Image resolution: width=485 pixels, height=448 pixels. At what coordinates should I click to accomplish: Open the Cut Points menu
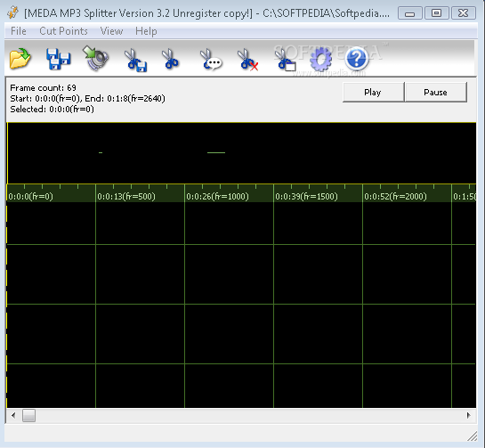pyautogui.click(x=63, y=31)
